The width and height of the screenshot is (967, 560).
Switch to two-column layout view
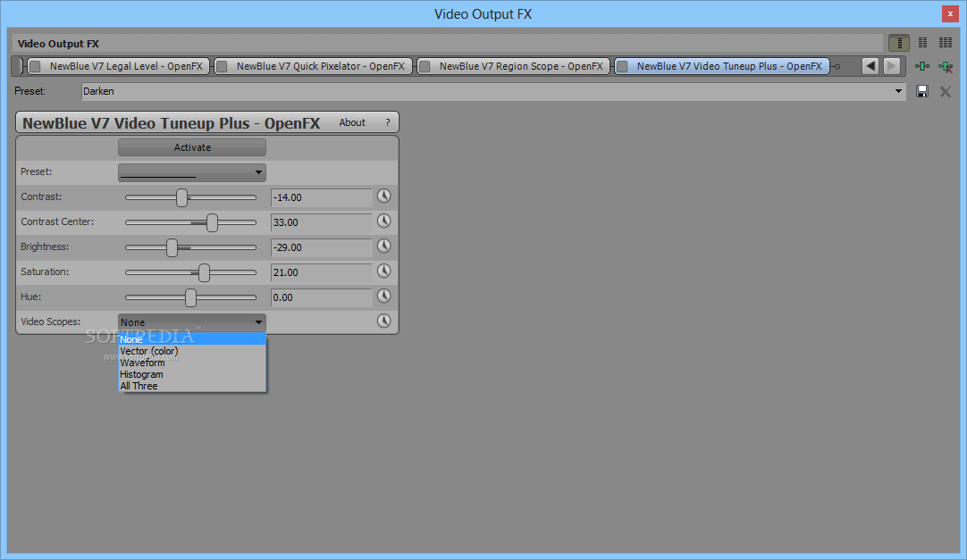coord(922,43)
